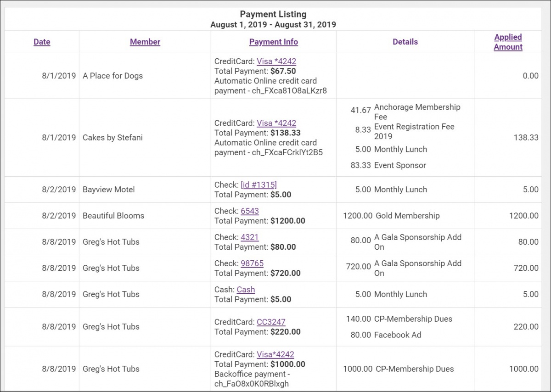551x392 pixels.
Task: Sort by Applied Amount header link
Action: click(x=508, y=42)
